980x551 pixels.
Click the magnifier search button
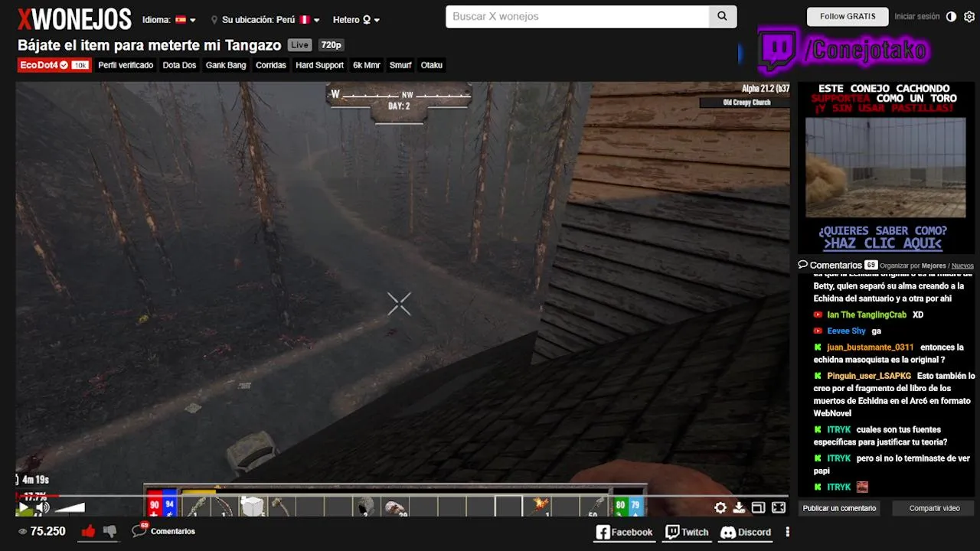pyautogui.click(x=723, y=17)
